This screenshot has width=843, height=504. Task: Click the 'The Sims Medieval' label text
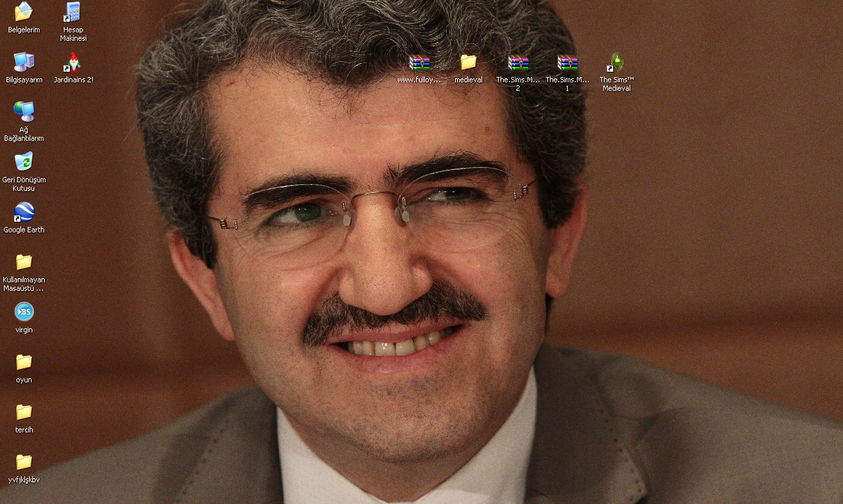(x=616, y=84)
